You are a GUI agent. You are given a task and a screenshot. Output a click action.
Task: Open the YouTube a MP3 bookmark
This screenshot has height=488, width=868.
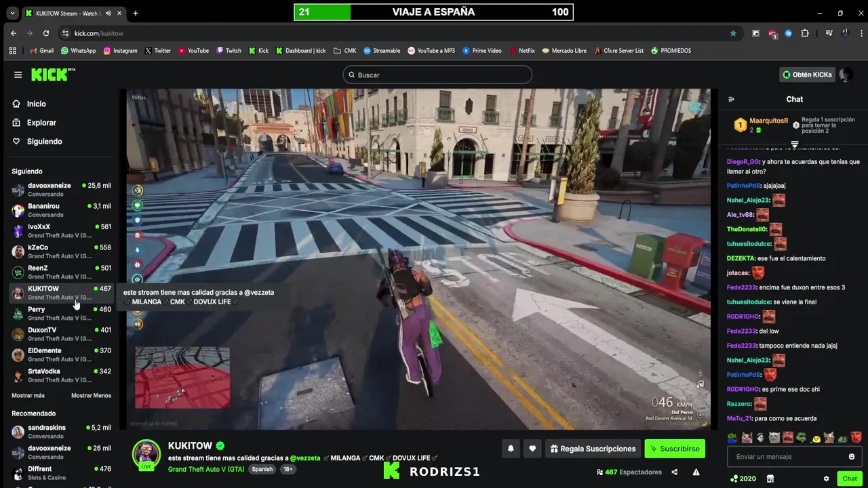tap(431, 51)
